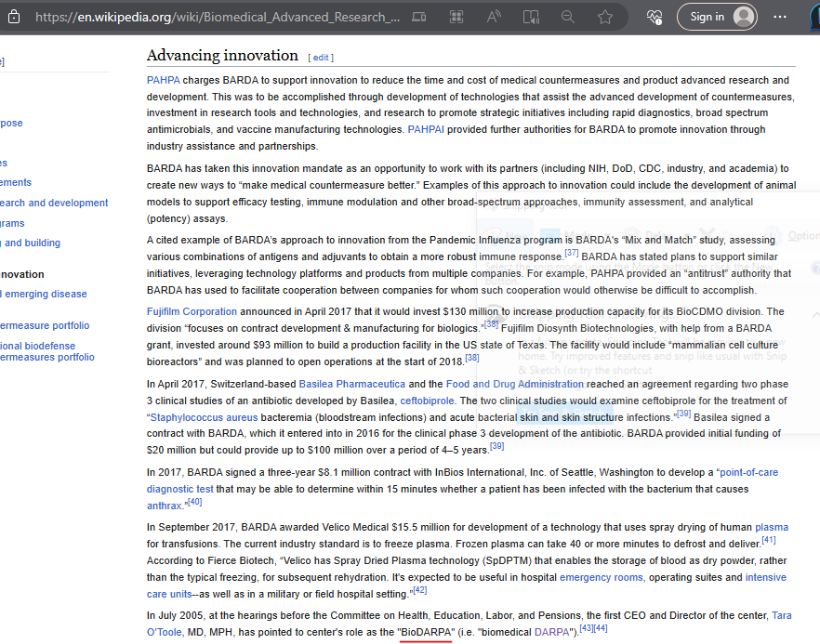Screen dimensions: 820x644
Task: Click the Sign in button
Action: pyautogui.click(x=717, y=17)
